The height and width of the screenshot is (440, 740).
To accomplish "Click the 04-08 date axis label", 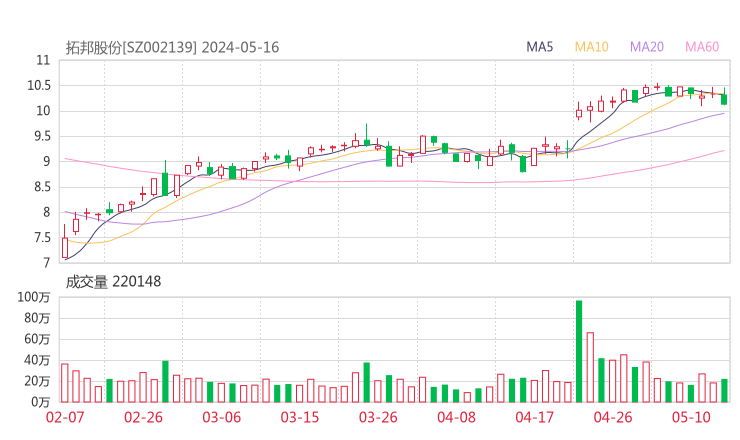I will point(456,417).
